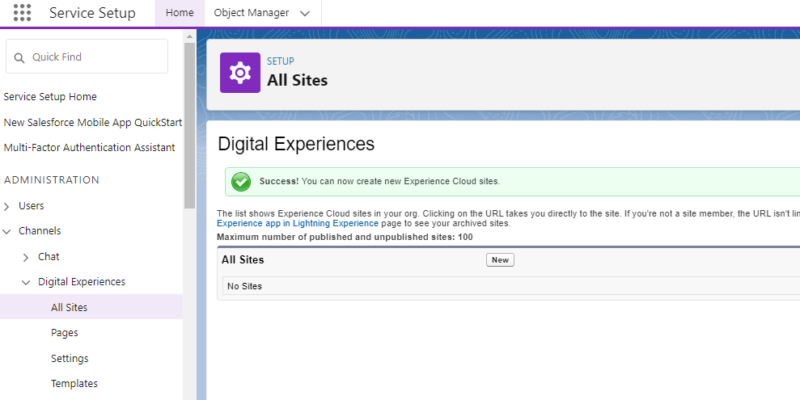Click the Users tree item label
The image size is (800, 400).
[x=31, y=206]
